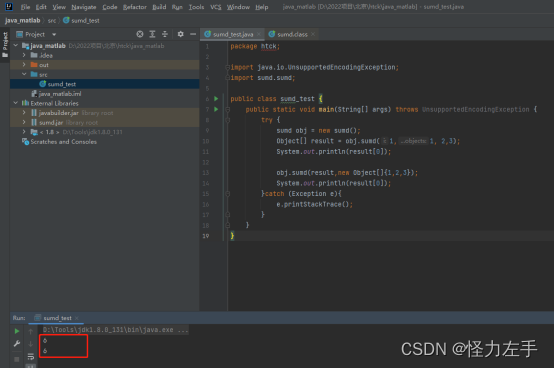Image resolution: width=554 pixels, height=368 pixels.
Task: Click on 'package htck;' code line
Action: click(255, 46)
